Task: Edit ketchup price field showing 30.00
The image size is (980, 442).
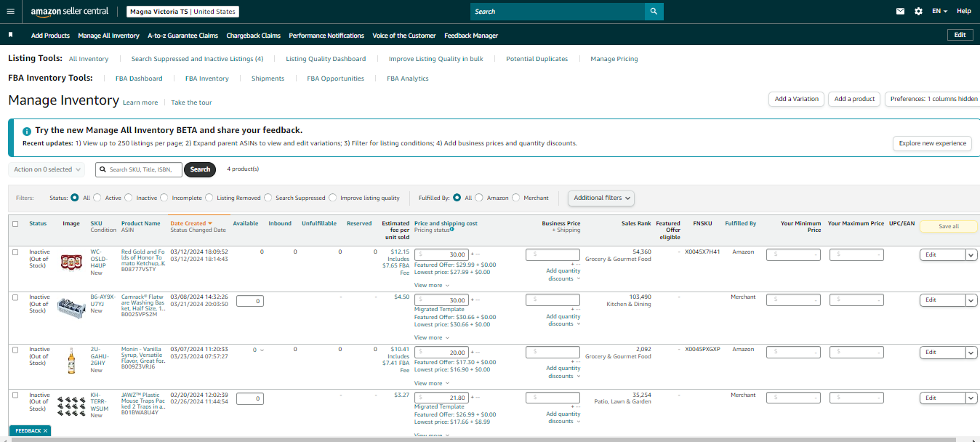Action: pos(441,254)
